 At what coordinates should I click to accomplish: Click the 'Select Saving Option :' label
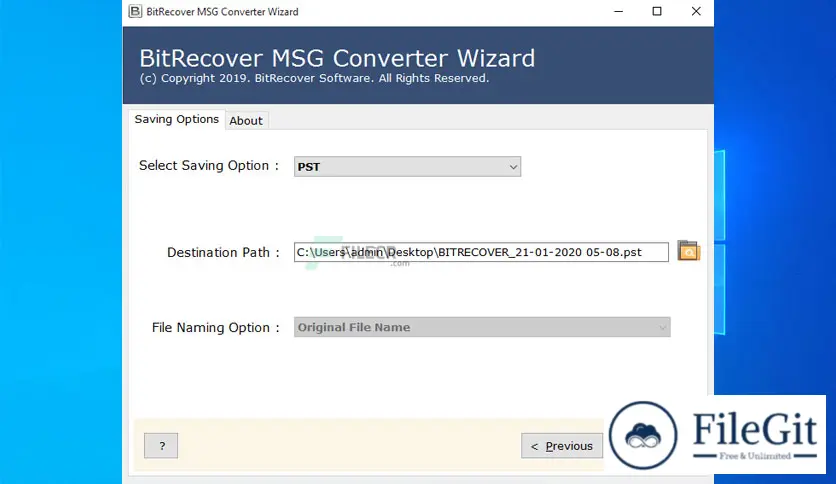[x=209, y=166]
